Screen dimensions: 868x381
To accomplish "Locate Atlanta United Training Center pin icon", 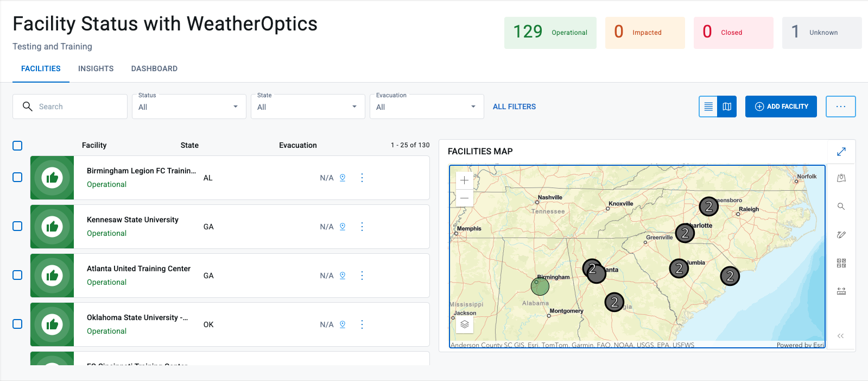I will click(343, 276).
